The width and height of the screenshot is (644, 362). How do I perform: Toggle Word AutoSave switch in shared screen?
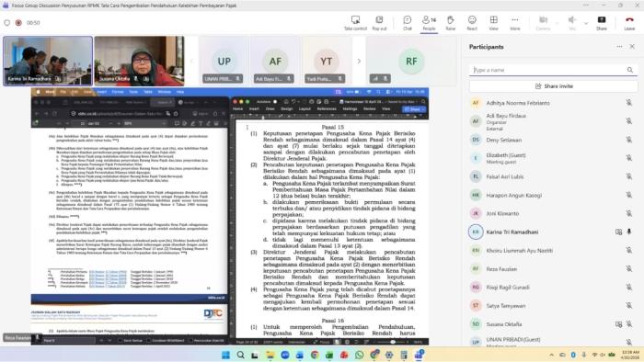pyautogui.click(x=275, y=101)
